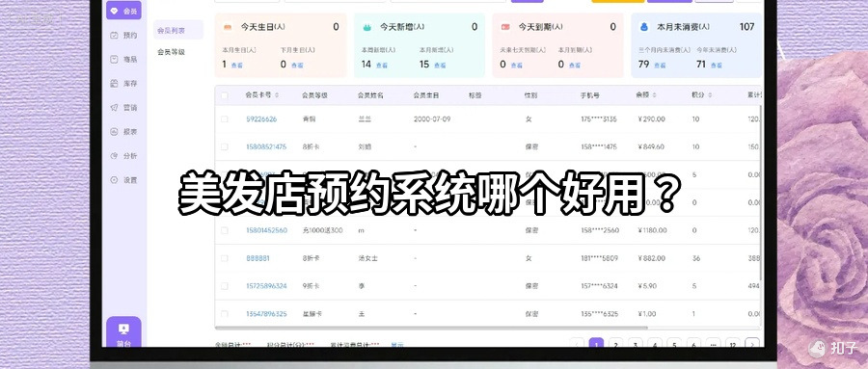This screenshot has width=868, height=369.
Task: Sort table by 余额 column arrows
Action: [x=655, y=95]
